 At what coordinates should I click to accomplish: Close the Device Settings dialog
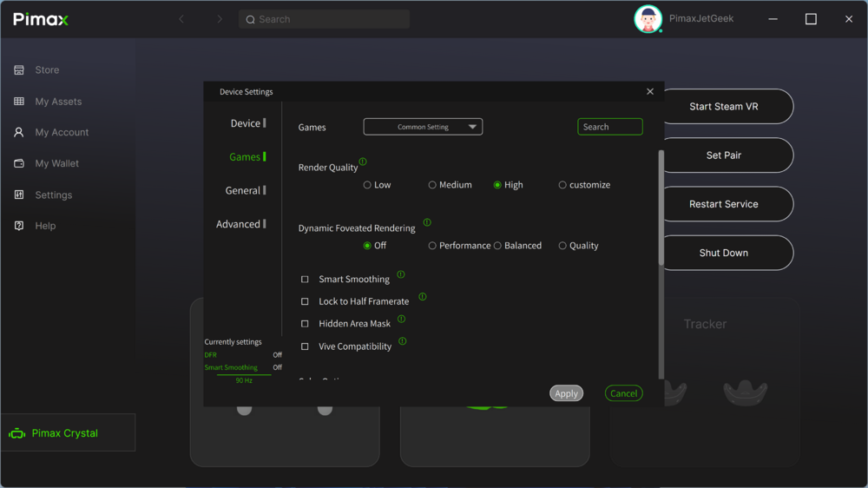(x=650, y=91)
